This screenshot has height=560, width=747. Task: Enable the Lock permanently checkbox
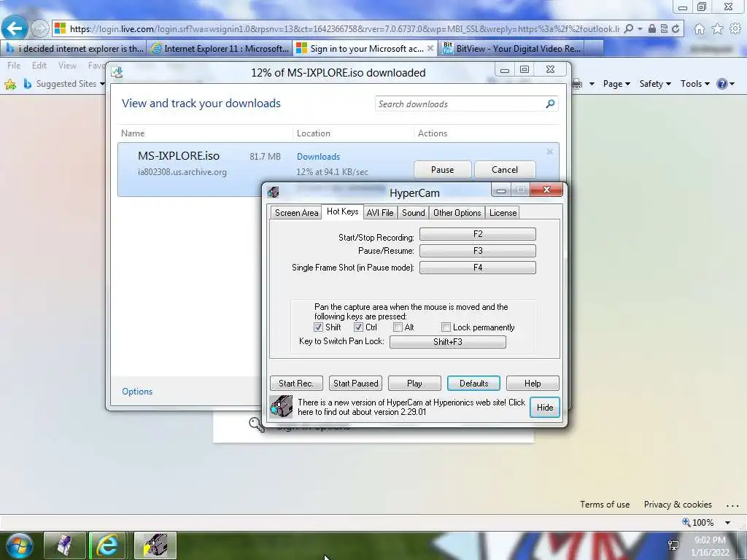(446, 327)
